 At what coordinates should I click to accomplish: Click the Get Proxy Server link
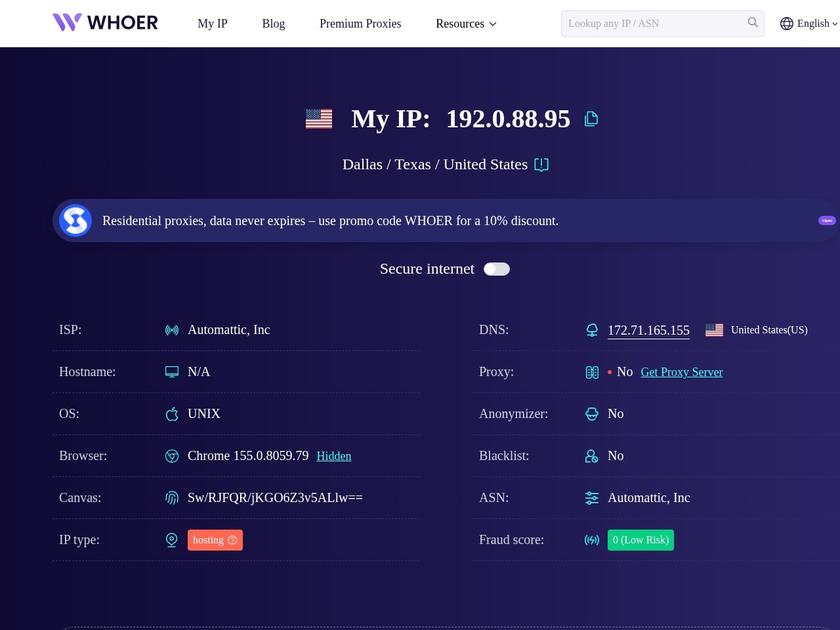(682, 372)
